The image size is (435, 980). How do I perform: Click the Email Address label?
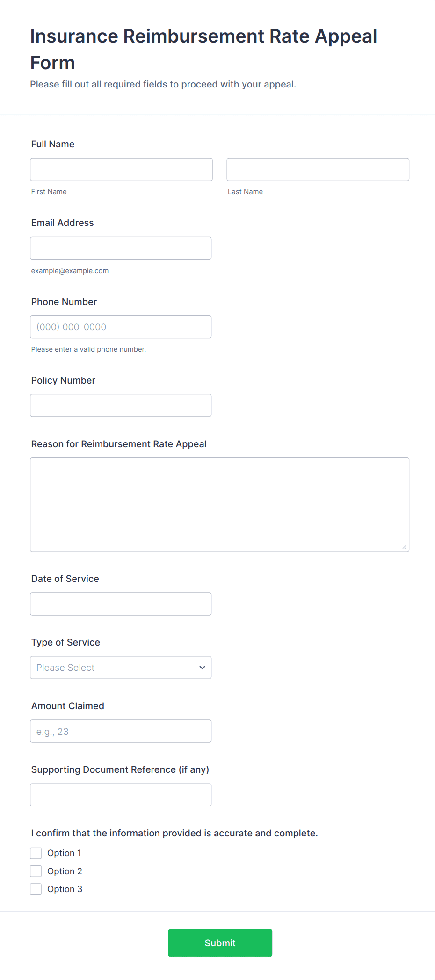63,223
